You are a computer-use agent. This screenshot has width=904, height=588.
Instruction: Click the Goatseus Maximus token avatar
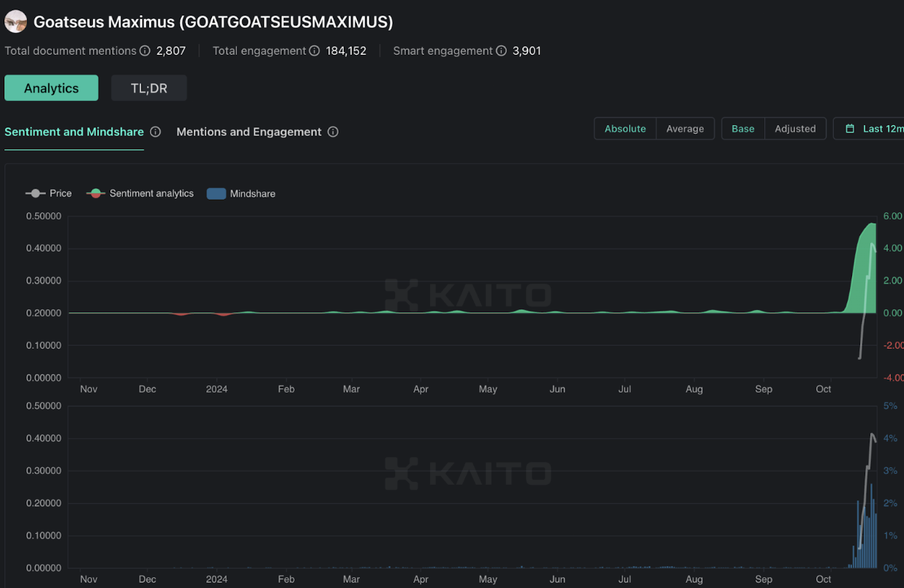tap(15, 22)
